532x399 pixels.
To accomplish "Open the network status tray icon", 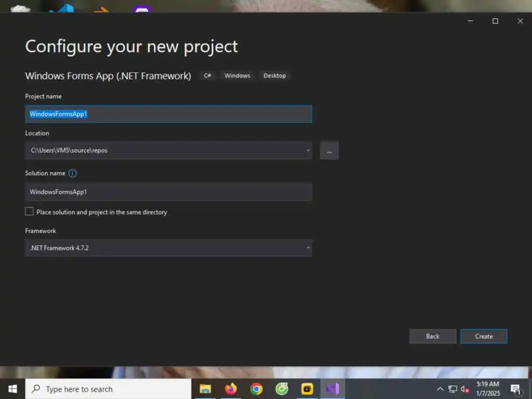I will 453,389.
